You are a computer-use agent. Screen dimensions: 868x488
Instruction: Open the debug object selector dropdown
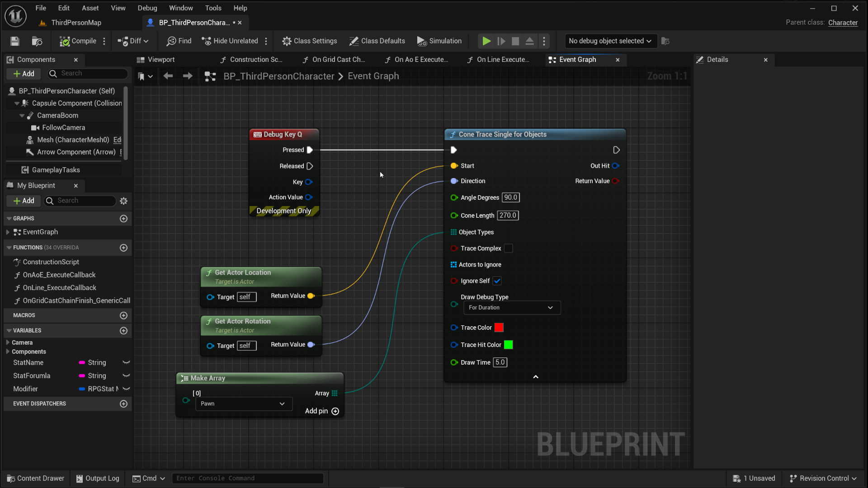[610, 41]
